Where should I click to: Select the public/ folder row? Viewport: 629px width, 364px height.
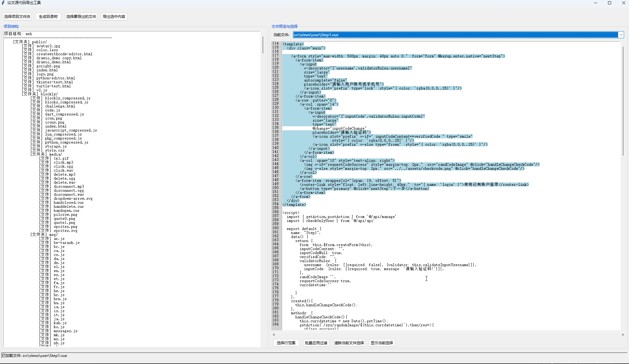(x=30, y=42)
